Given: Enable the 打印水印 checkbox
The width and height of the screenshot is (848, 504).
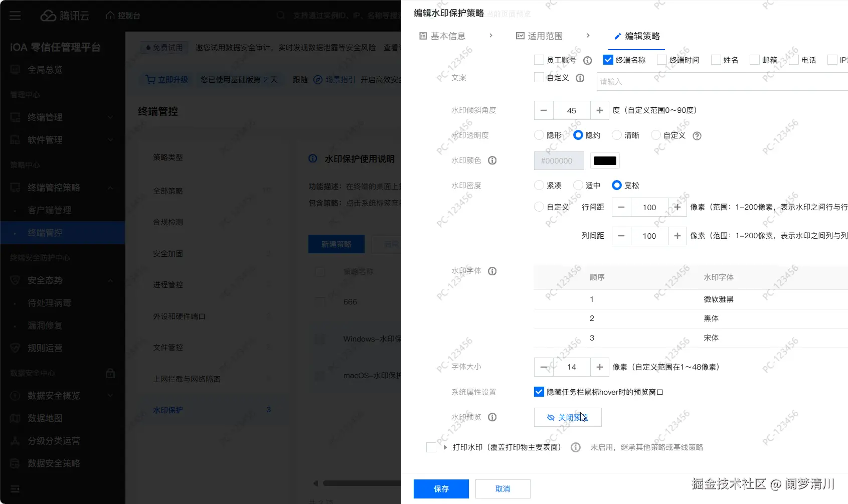Looking at the screenshot, I should [x=431, y=447].
